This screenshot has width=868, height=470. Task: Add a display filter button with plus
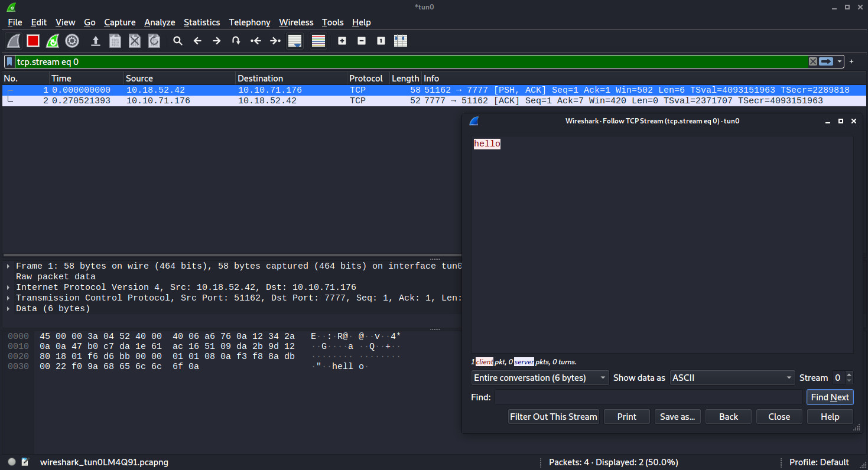(x=851, y=61)
